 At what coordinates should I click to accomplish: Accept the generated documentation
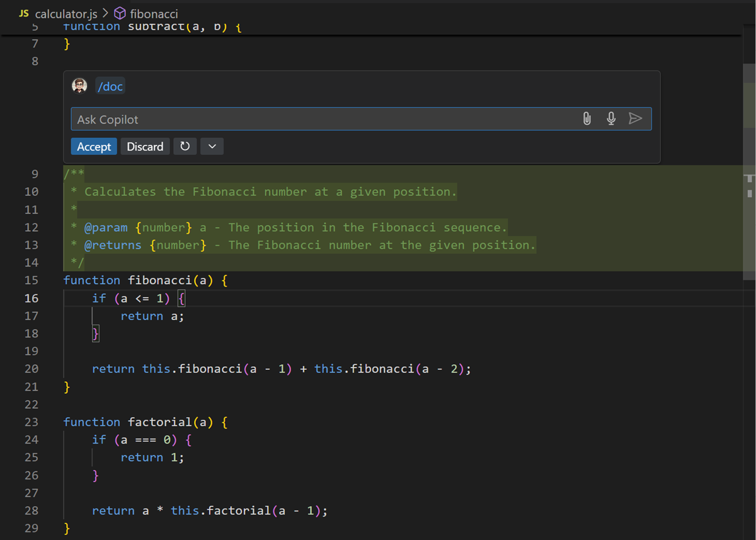coord(94,147)
